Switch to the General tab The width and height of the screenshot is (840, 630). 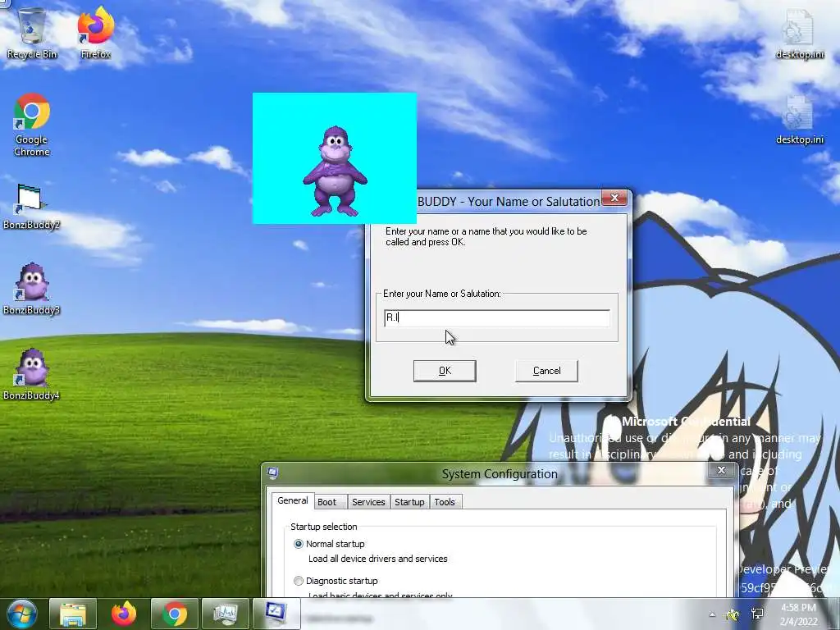click(x=293, y=501)
